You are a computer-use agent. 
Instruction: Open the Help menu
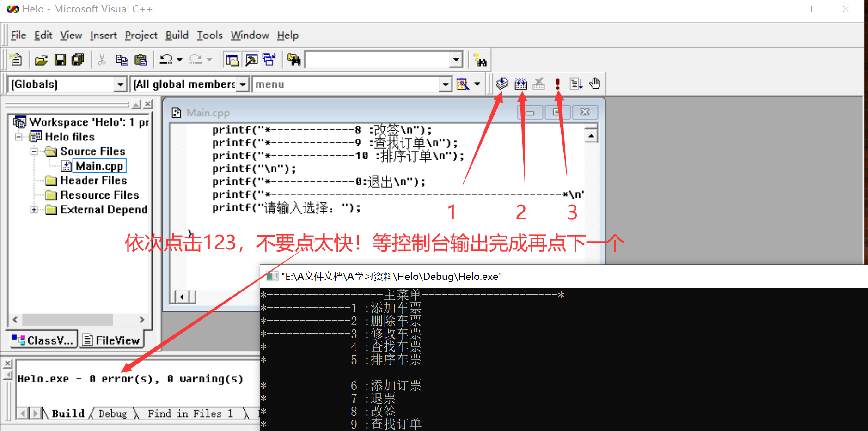[x=288, y=35]
